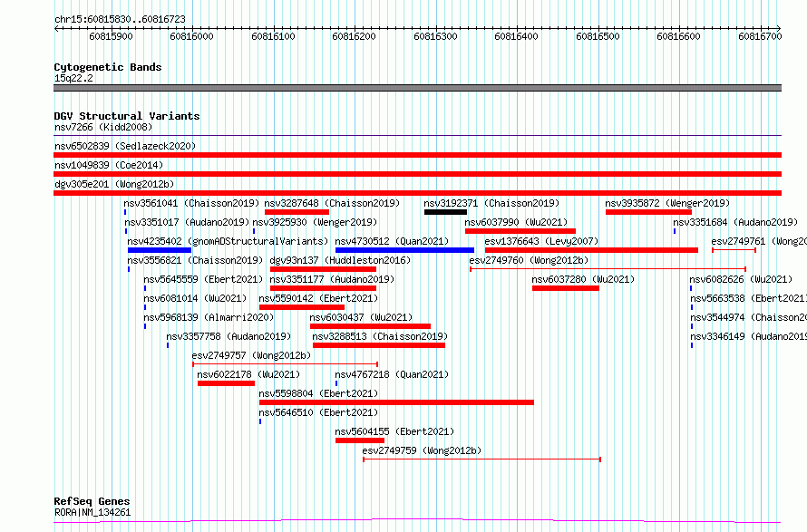The width and height of the screenshot is (807, 532).
Task: Click the RORA|NM_134261 gene label
Action: 92,512
